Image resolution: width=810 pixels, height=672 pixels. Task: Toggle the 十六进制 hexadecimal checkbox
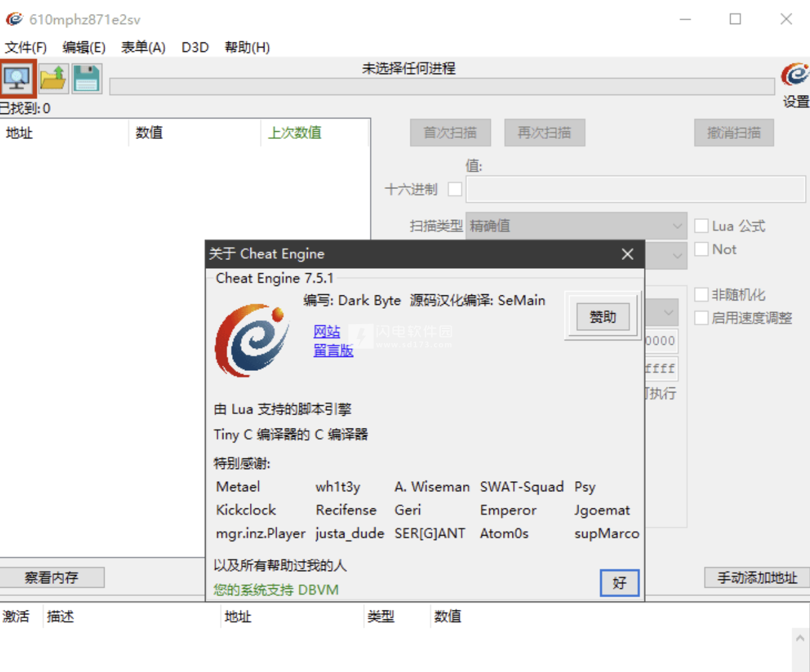455,189
